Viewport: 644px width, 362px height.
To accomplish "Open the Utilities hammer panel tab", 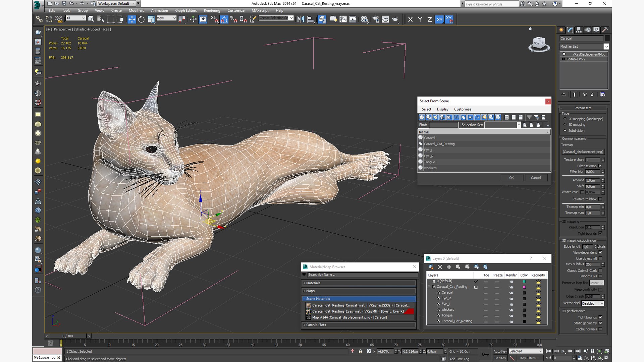I will (x=605, y=30).
